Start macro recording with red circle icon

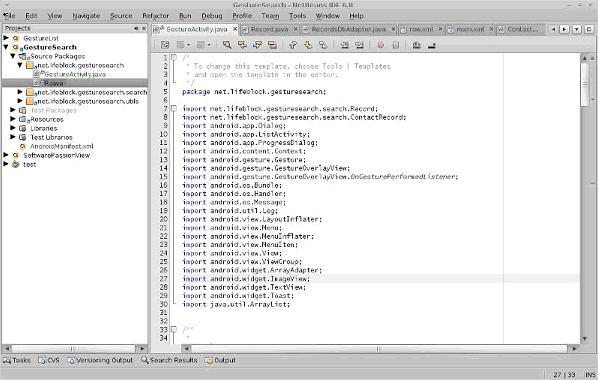coord(380,45)
